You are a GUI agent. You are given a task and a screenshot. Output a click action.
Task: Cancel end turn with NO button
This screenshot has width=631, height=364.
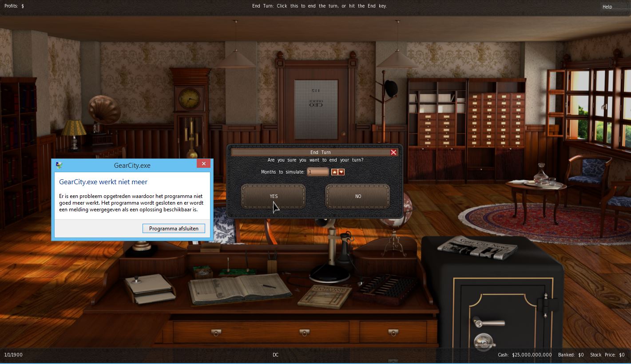pos(357,196)
